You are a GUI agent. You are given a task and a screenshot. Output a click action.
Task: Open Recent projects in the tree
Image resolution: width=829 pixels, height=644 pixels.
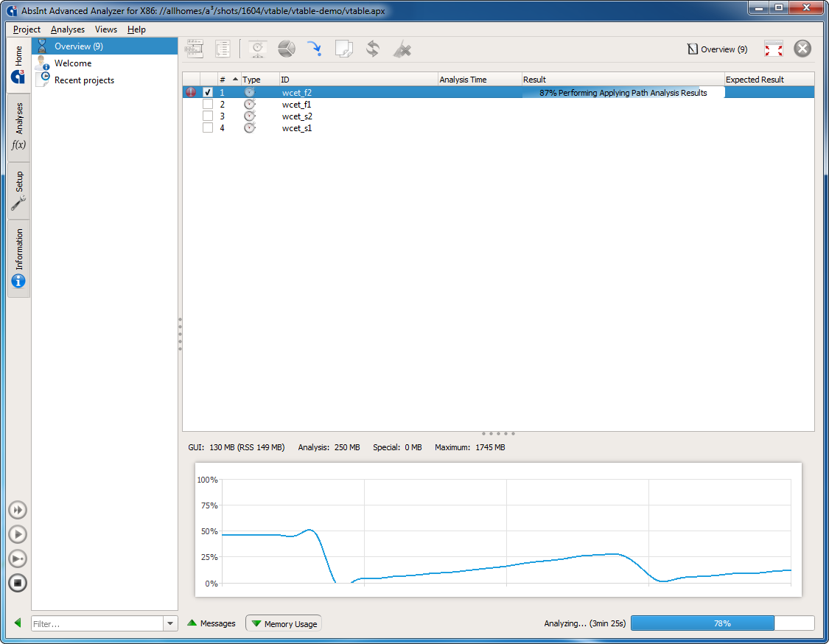click(x=105, y=80)
